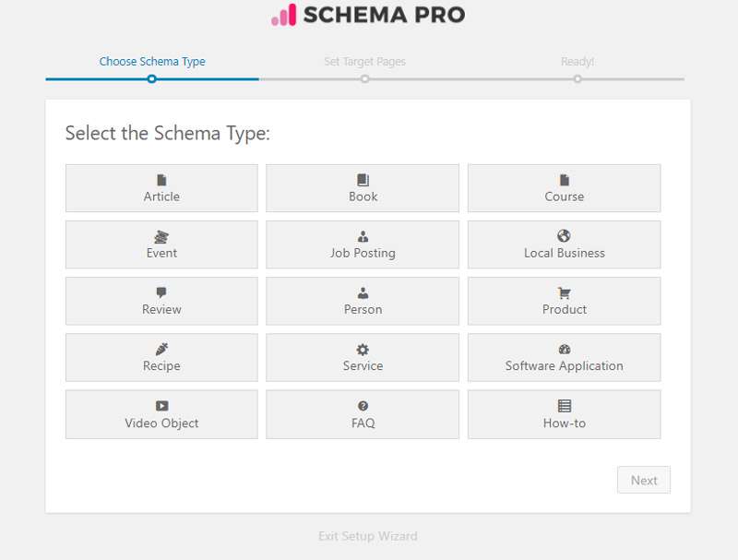Choose the Person schema type option

(363, 301)
